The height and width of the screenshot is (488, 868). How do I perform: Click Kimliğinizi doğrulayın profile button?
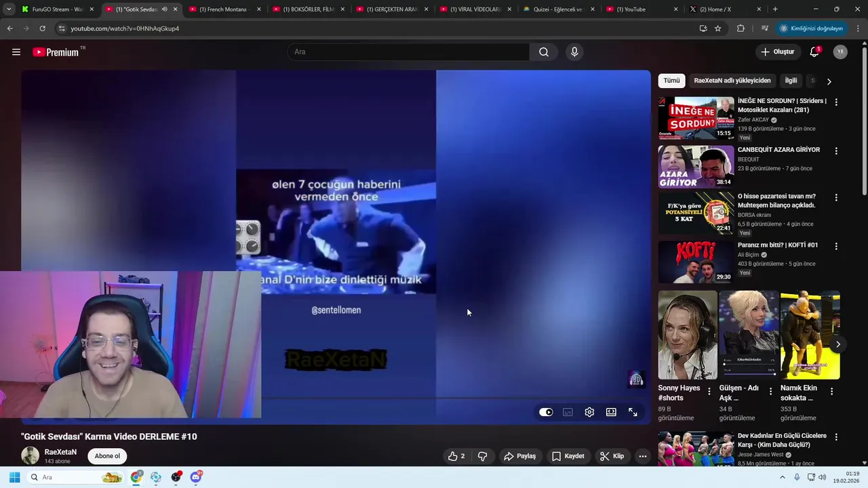point(812,28)
